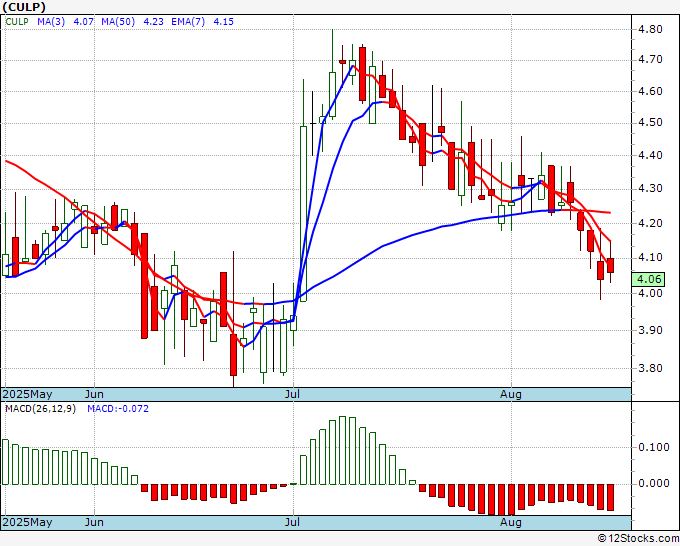Viewport: 680px width, 546px height.
Task: Click the green 4.06 current price tag
Action: pyautogui.click(x=648, y=279)
